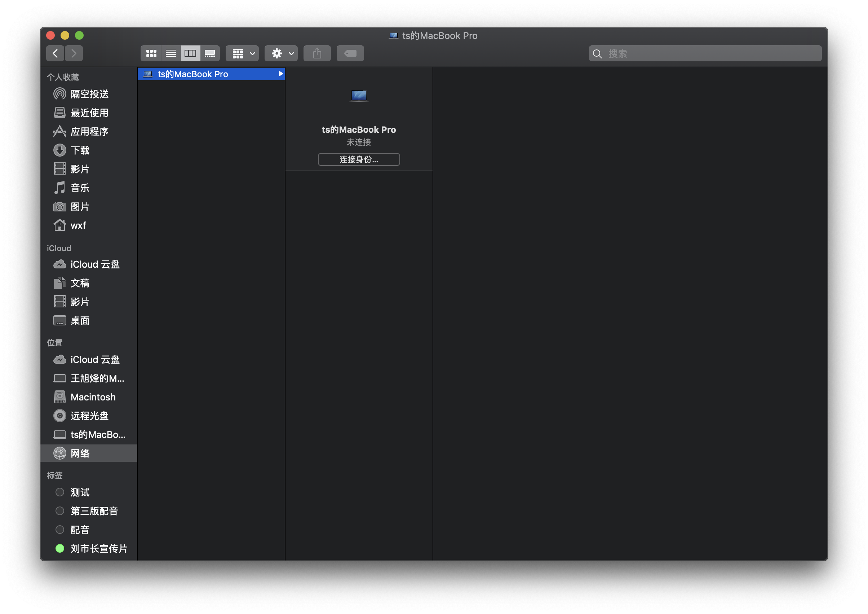
Task: Switch to icon view mode
Action: 151,53
